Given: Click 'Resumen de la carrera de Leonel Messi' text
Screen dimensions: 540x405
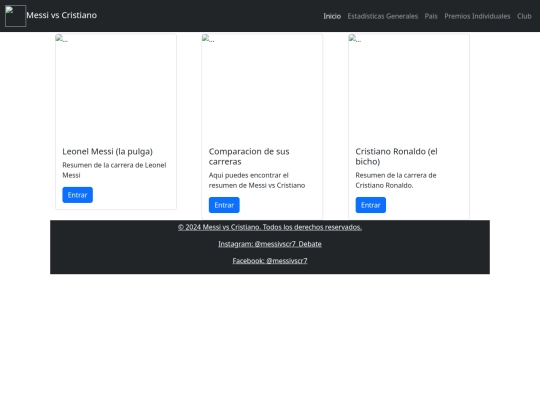Looking at the screenshot, I should pos(114,170).
